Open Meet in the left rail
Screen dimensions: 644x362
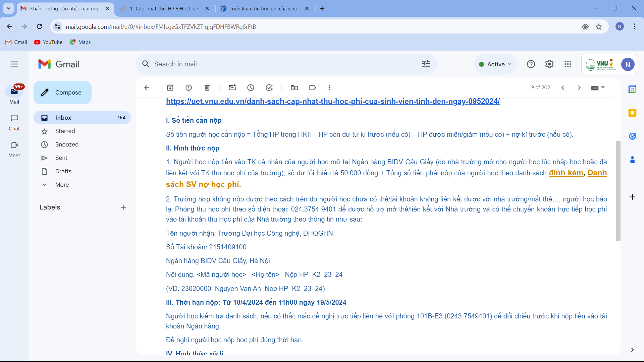(14, 149)
